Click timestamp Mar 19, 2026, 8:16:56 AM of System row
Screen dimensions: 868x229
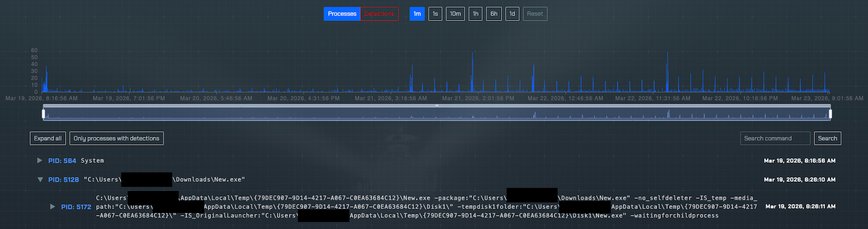coord(799,161)
